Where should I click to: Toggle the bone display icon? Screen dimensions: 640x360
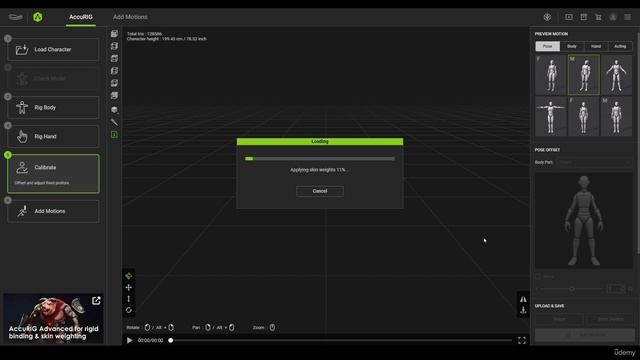(114, 122)
